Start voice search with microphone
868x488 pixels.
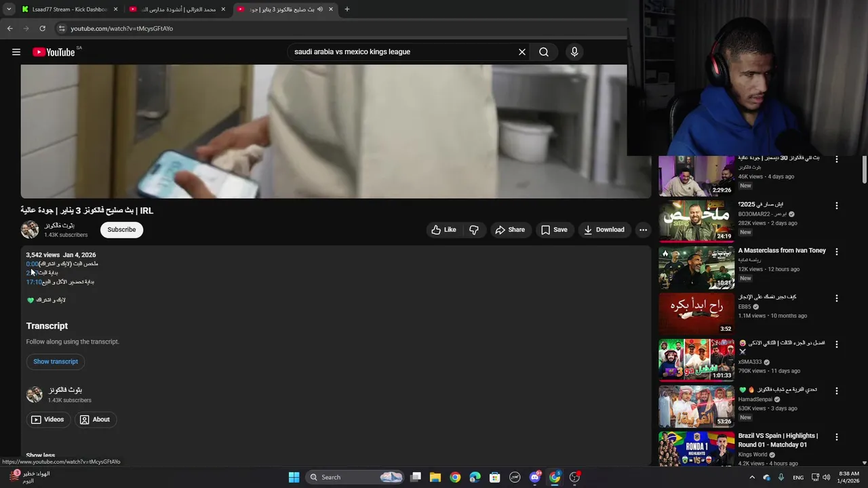574,52
